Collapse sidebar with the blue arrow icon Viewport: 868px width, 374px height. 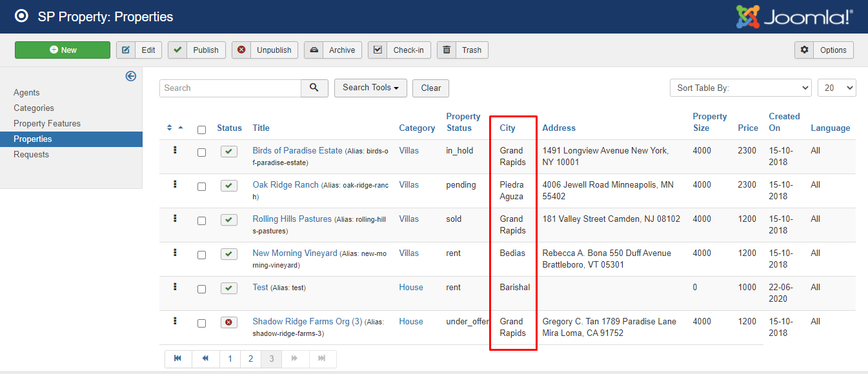pos(131,76)
